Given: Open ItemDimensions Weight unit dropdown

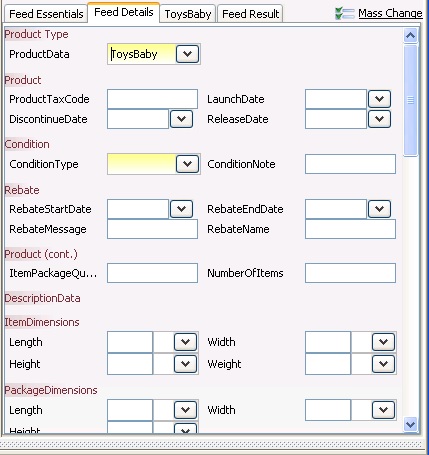Looking at the screenshot, I should 383,364.
